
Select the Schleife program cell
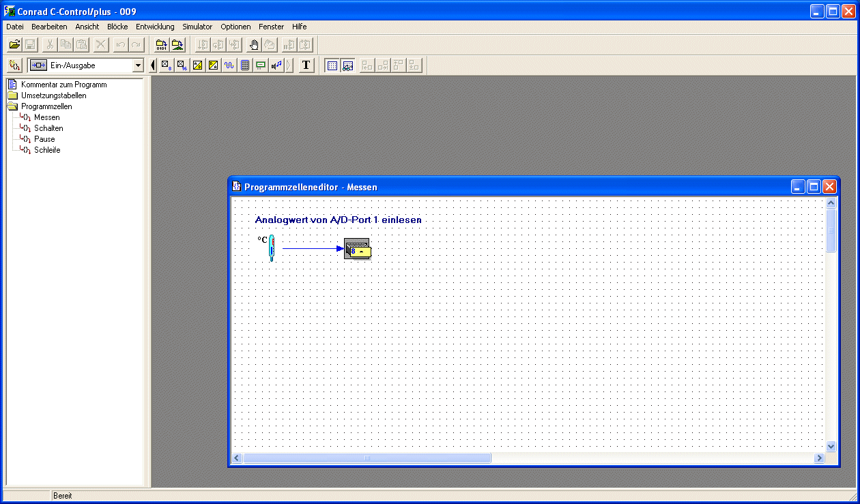click(47, 150)
